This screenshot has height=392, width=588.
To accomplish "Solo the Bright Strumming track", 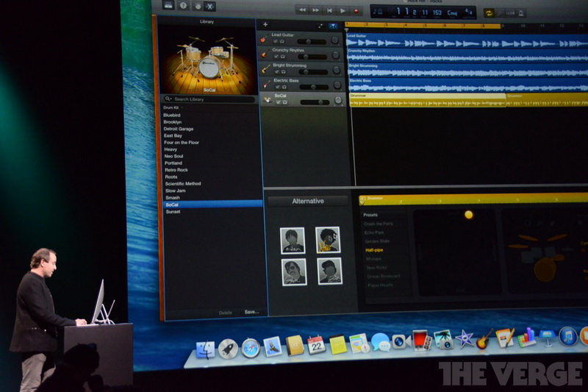I will 283,71.
